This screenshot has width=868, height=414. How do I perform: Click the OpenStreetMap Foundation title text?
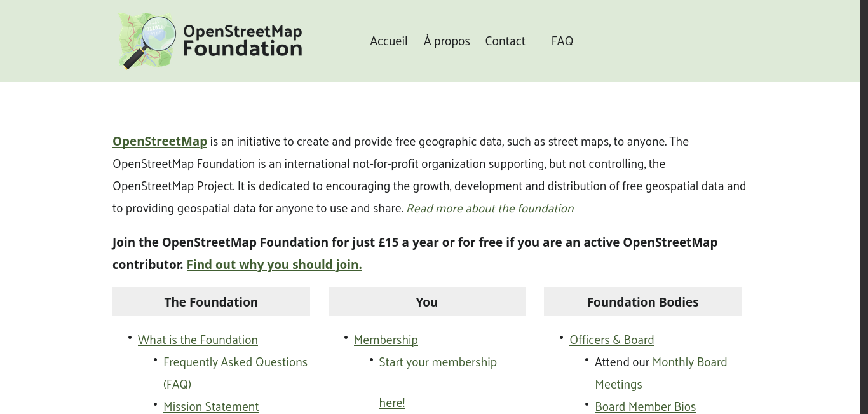(243, 40)
